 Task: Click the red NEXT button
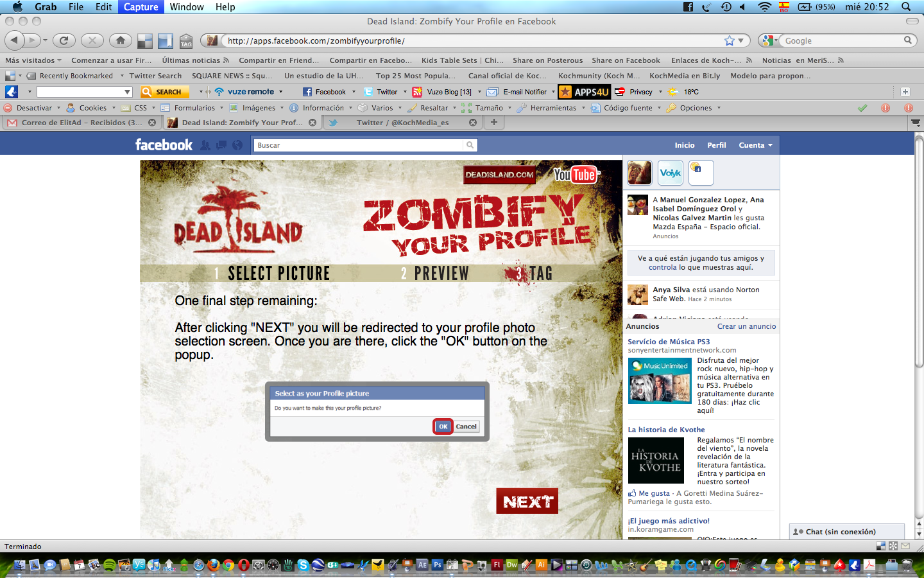click(x=527, y=502)
